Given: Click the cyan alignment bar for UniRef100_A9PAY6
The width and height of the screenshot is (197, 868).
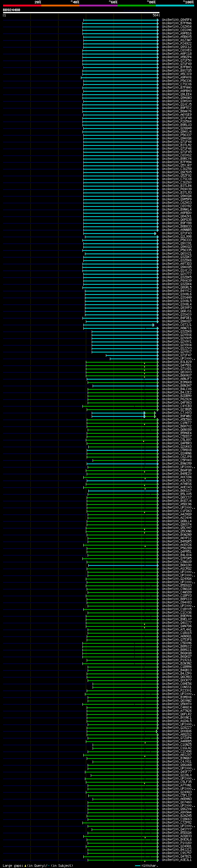Looking at the screenshot, I should click(x=120, y=78).
